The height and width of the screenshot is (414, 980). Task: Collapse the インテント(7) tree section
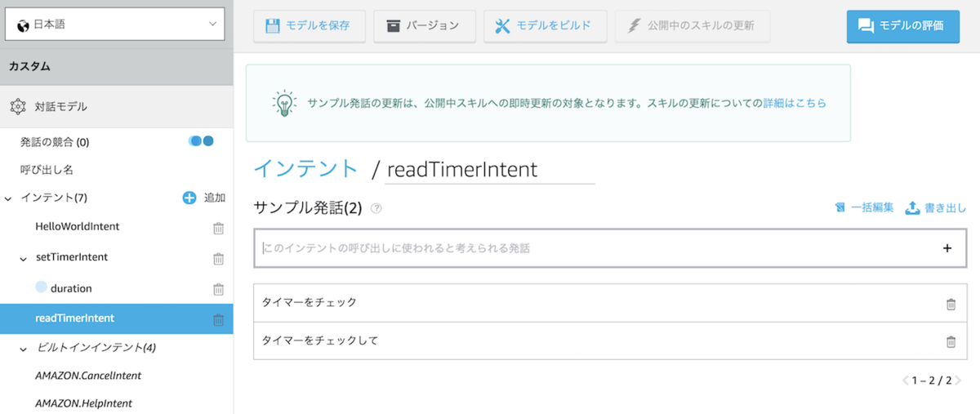pyautogui.click(x=8, y=198)
